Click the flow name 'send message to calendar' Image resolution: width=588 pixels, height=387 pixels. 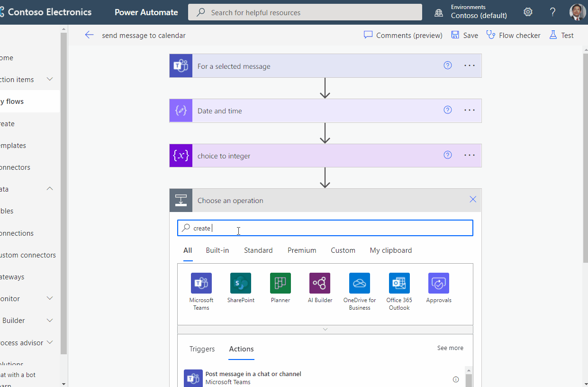[x=144, y=36]
